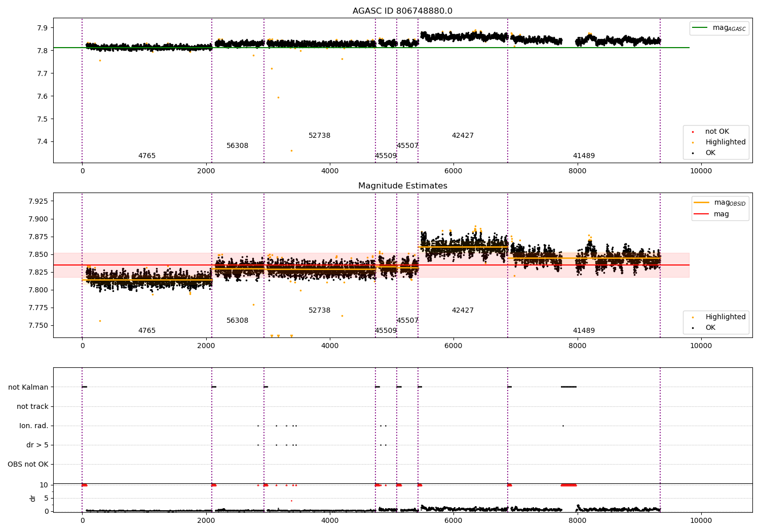The height and width of the screenshot is (532, 760).
Task: Click the green mag AGASC legend entry
Action: (719, 28)
